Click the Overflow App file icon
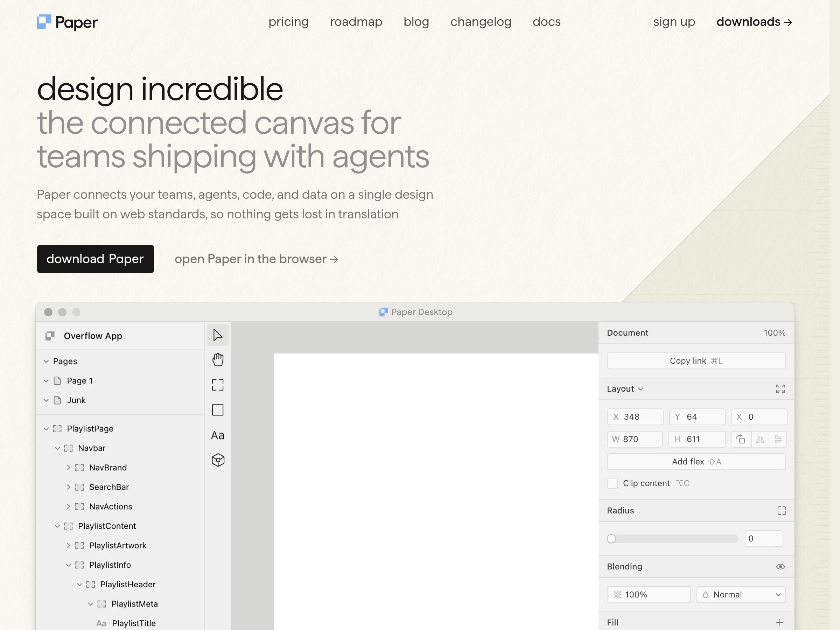Screen dimensions: 840x630 click(50, 336)
